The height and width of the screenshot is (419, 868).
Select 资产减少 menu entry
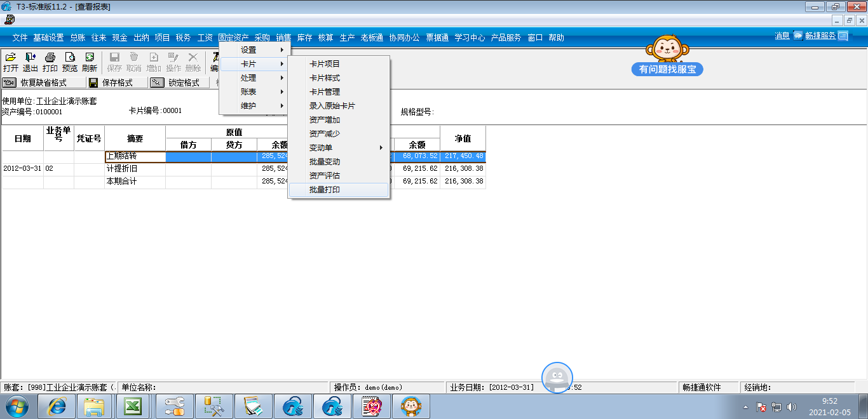(x=339, y=134)
